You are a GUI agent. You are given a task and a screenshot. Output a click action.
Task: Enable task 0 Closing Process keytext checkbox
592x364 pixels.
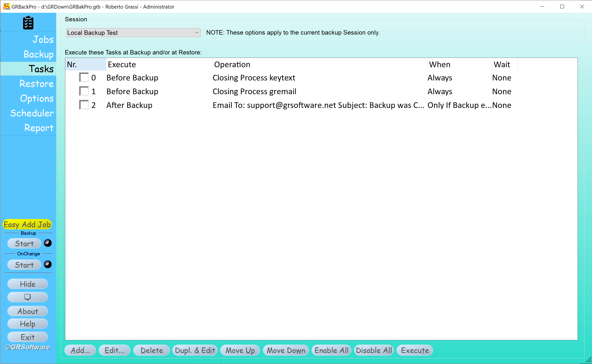[84, 78]
